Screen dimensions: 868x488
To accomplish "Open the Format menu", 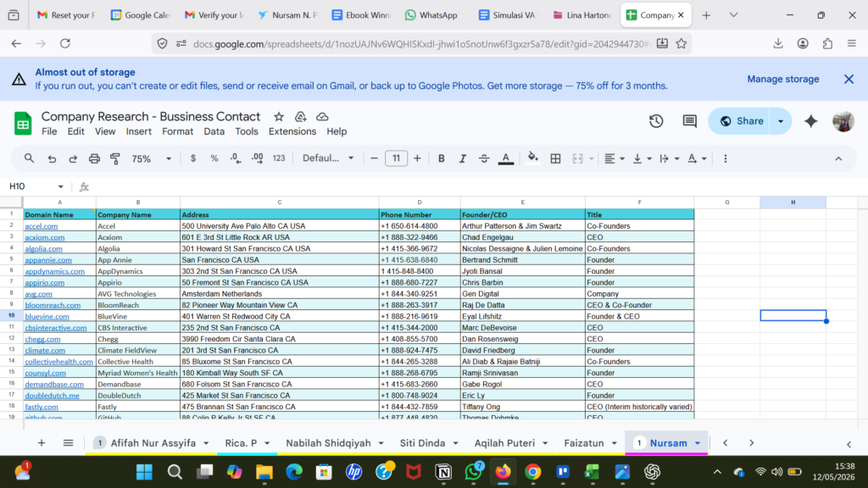I will [178, 131].
